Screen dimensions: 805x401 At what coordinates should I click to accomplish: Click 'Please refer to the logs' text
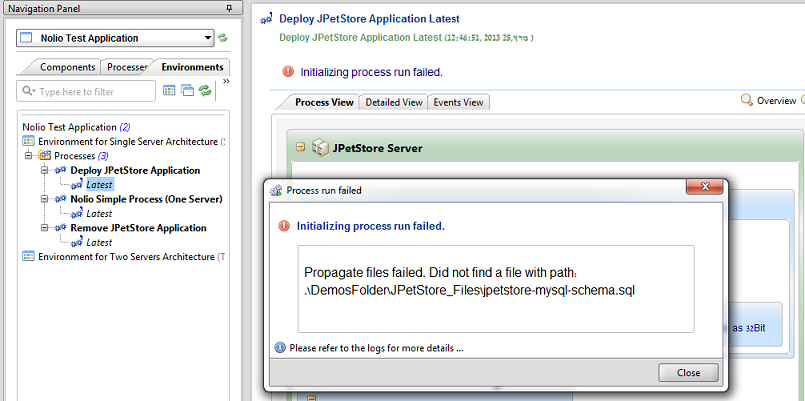coord(376,348)
